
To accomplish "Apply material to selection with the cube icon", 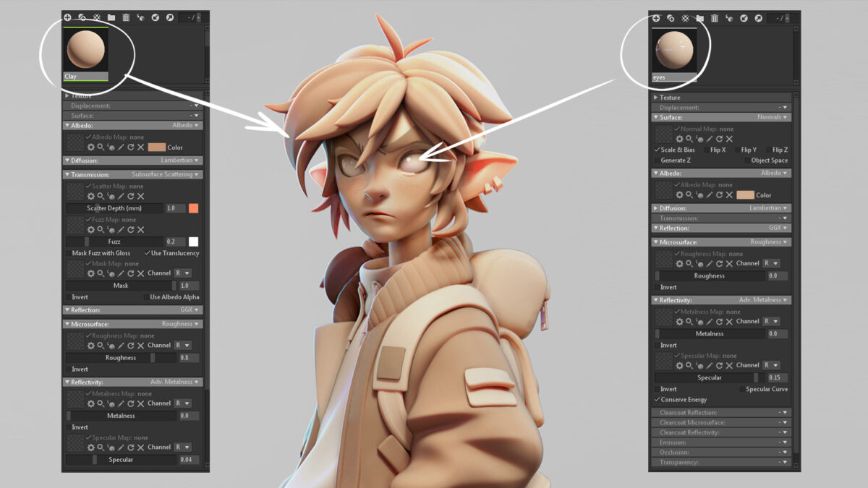I will [141, 18].
